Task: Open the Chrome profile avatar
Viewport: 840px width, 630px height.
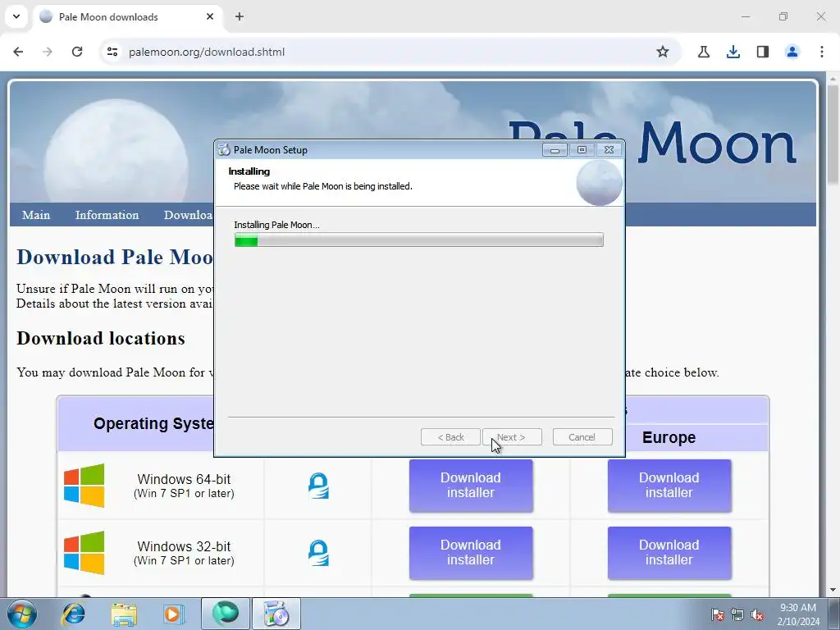Action: 792,52
